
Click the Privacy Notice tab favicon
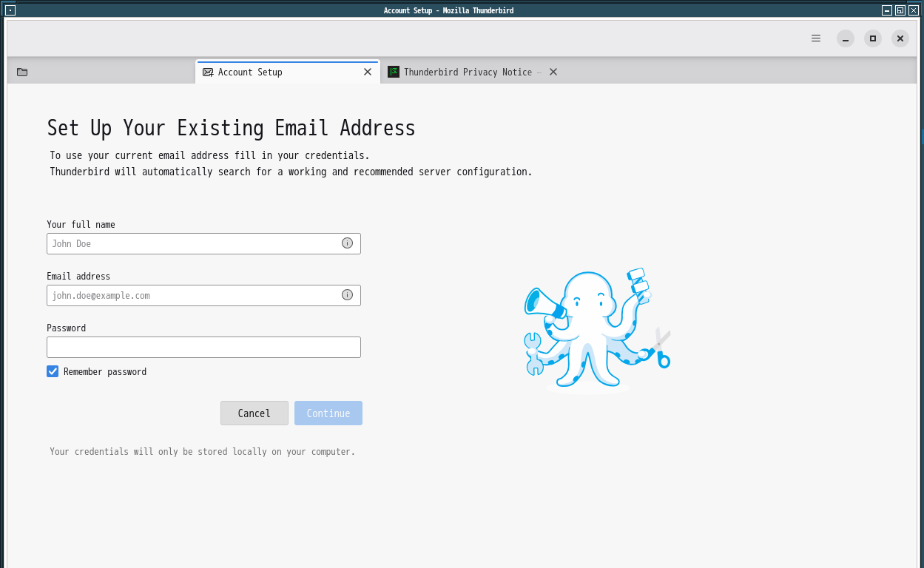(394, 72)
